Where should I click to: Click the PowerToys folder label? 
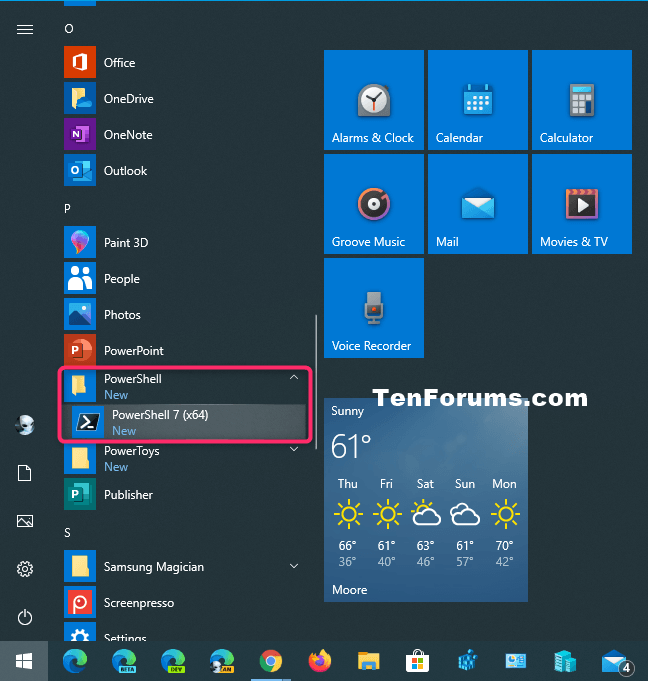[132, 451]
